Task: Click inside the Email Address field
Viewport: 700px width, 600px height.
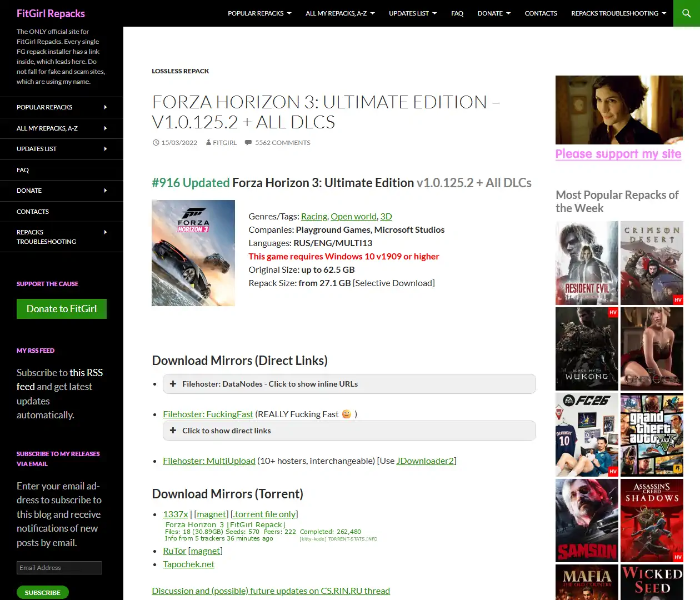Action: pos(59,567)
